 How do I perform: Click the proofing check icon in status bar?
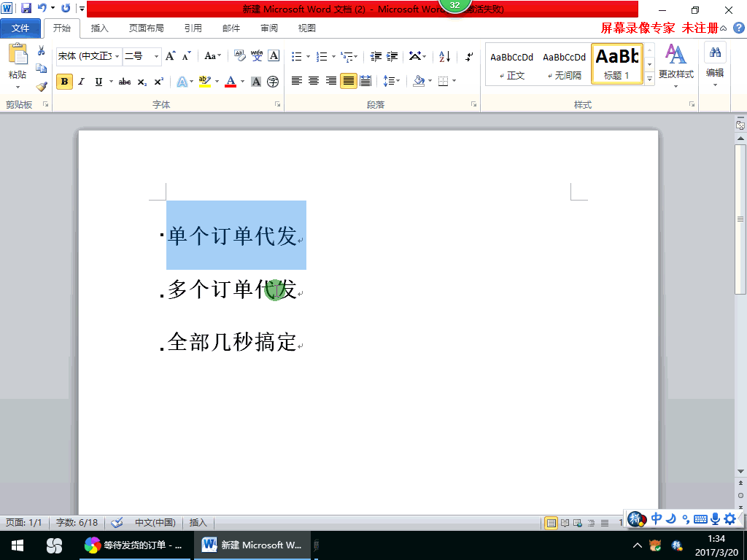pos(117,523)
